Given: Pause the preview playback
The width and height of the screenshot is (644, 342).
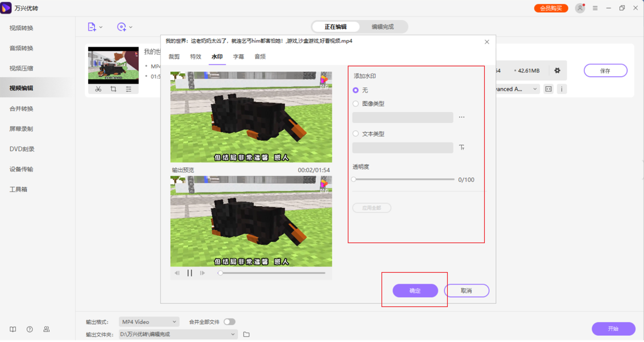Looking at the screenshot, I should tap(190, 273).
